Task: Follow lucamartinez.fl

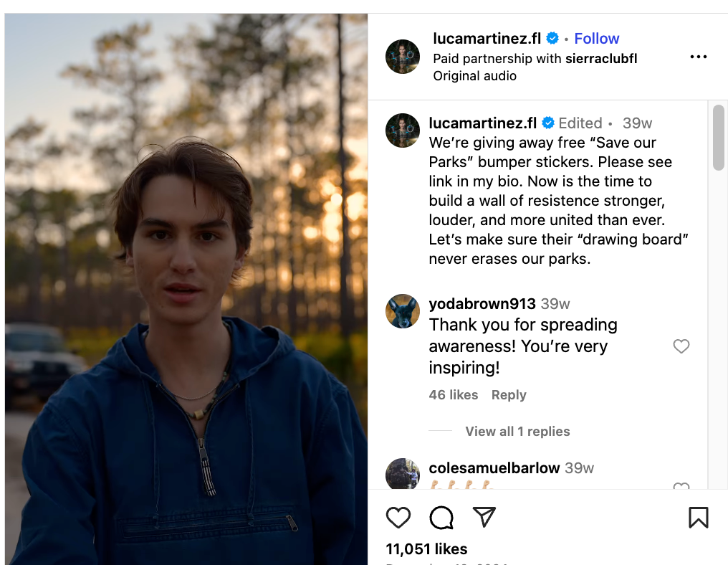Action: pyautogui.click(x=596, y=39)
